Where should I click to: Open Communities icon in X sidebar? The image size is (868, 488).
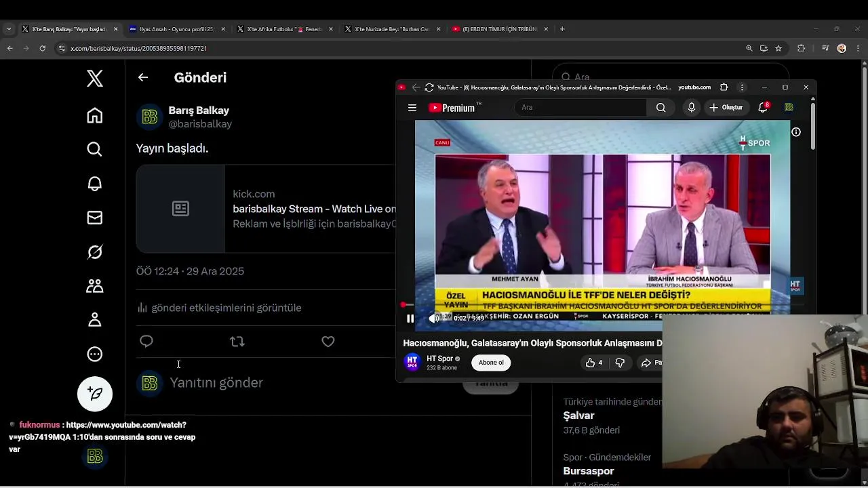click(95, 286)
